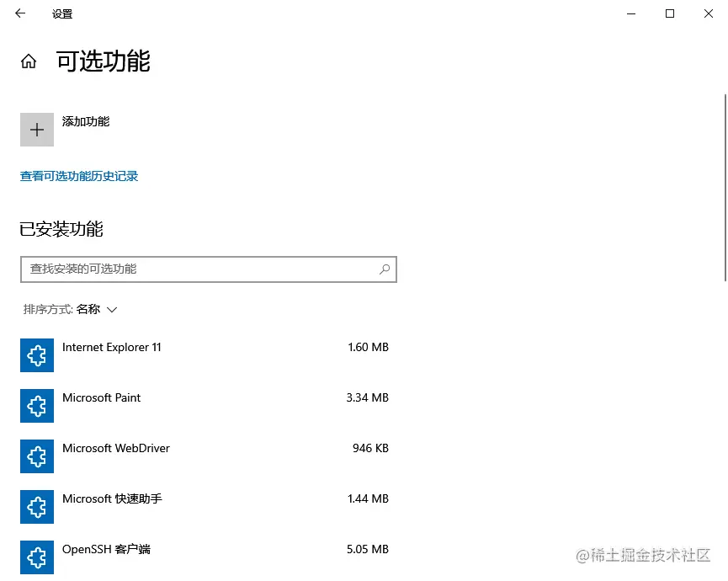Open the 排序方式 名称 dropdown
728x581 pixels.
(70, 309)
